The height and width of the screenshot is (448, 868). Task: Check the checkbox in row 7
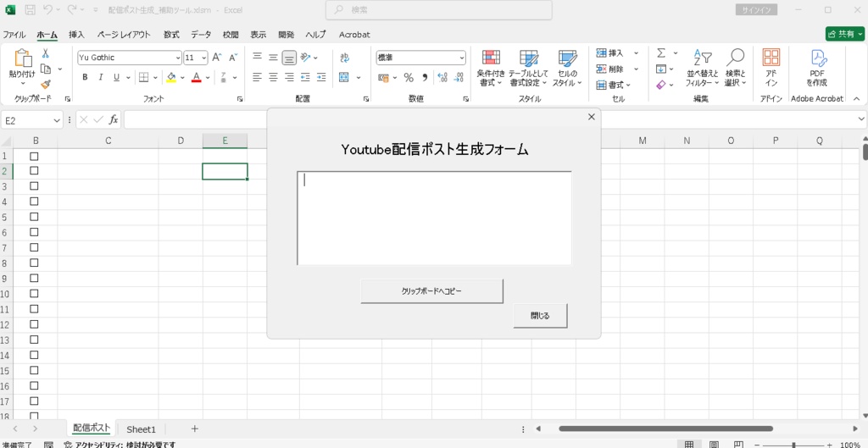(x=34, y=247)
